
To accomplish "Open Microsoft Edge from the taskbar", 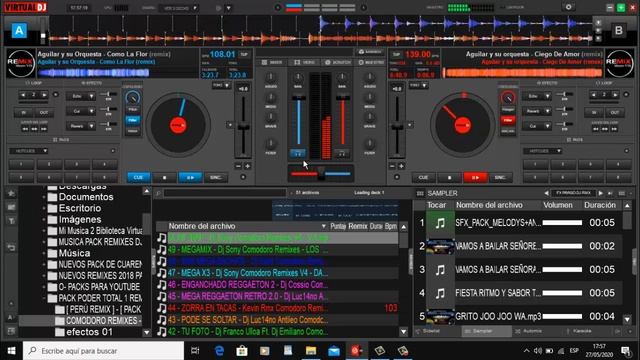I will click(219, 351).
